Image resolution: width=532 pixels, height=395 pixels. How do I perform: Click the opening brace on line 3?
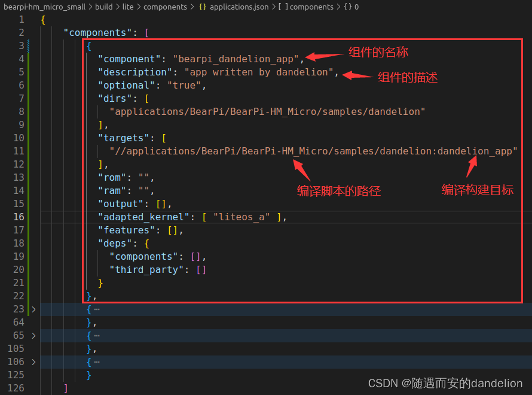point(89,46)
